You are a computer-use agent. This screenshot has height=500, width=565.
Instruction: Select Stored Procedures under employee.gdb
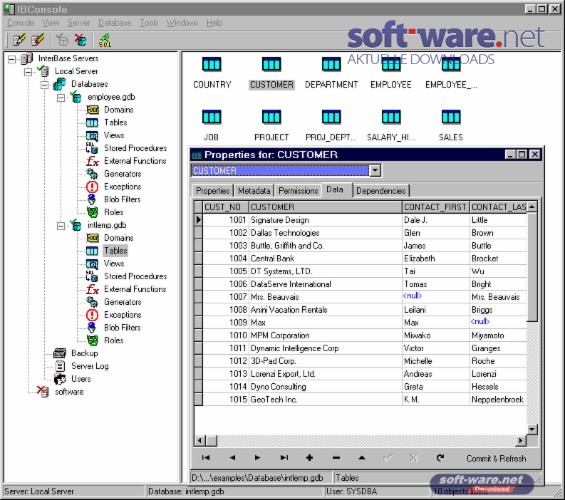tap(135, 148)
